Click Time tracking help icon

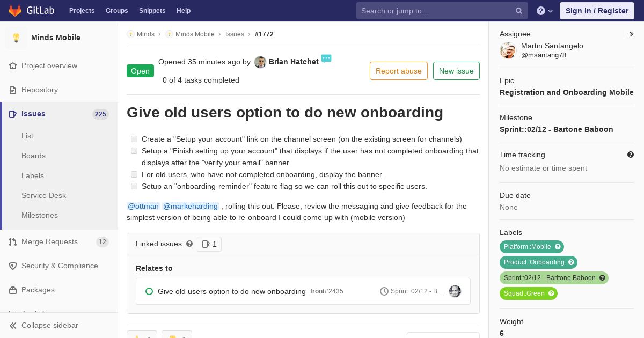(631, 155)
